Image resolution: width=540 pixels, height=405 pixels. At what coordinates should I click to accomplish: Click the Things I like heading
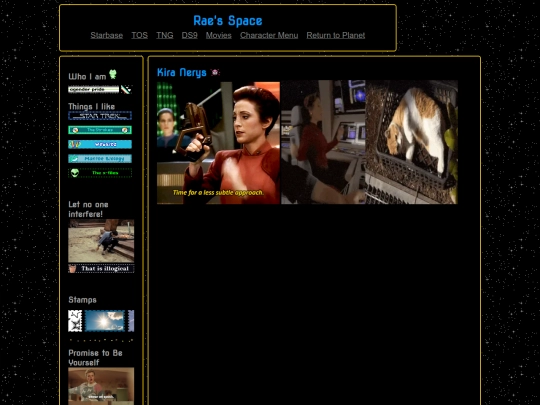[x=92, y=106]
